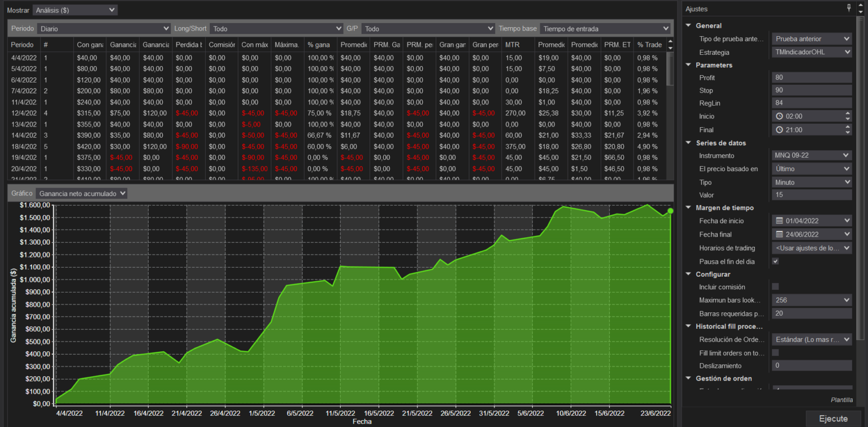
Task: Open the calendar icon for Fecha de inicio
Action: pos(779,220)
